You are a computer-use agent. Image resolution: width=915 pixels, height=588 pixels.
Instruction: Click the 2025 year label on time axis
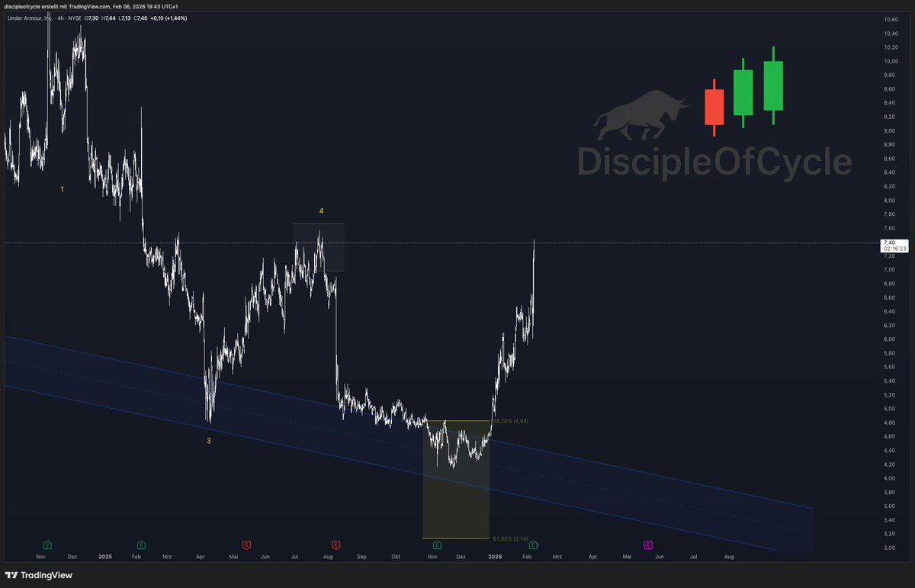[x=105, y=557]
